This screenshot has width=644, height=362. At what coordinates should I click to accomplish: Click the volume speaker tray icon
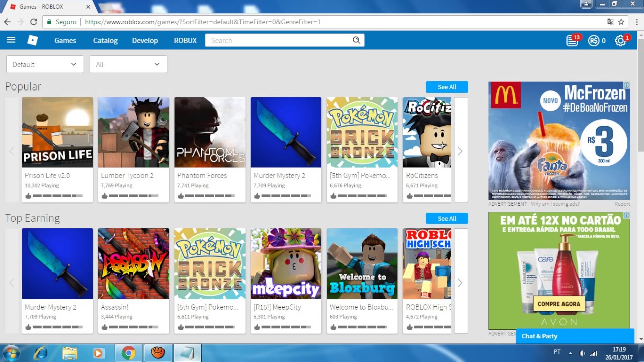pos(582,353)
